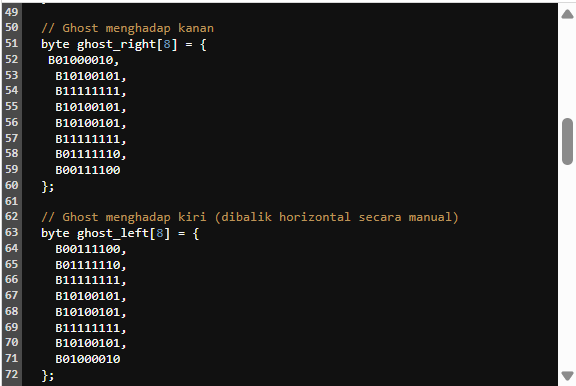Click the 'byte' keyword on line 63
This screenshot has height=386, width=576.
tap(55, 233)
